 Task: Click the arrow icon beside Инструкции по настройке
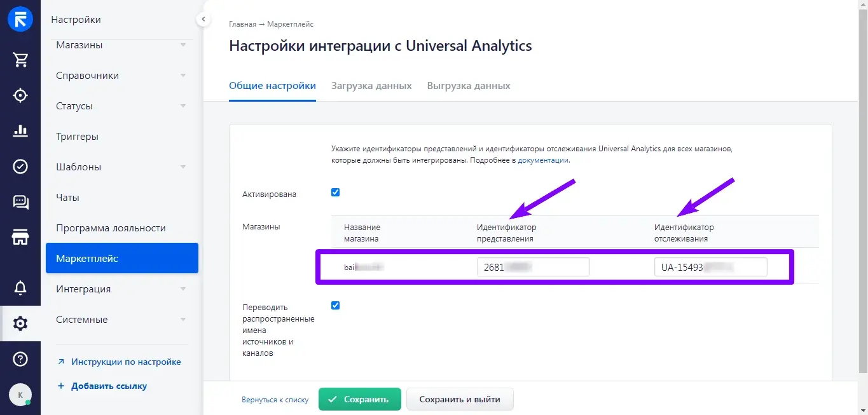pyautogui.click(x=61, y=362)
